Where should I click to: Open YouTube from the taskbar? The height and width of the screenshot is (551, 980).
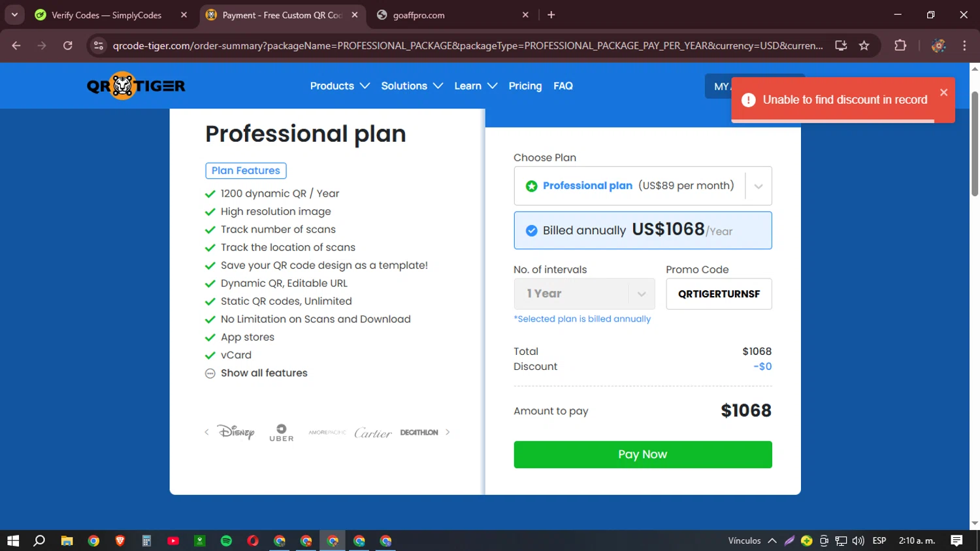click(173, 541)
